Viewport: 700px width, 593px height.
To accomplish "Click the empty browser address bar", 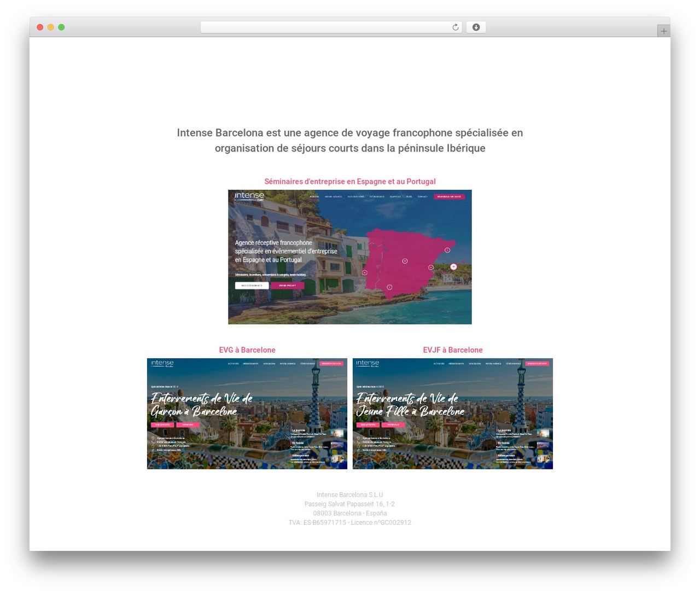I will coord(331,27).
